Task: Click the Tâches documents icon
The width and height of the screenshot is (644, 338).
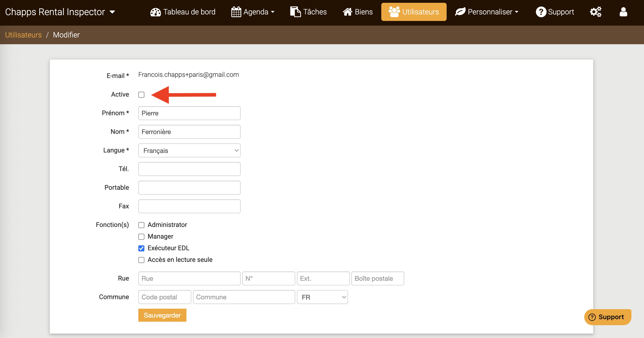Action: pos(295,12)
